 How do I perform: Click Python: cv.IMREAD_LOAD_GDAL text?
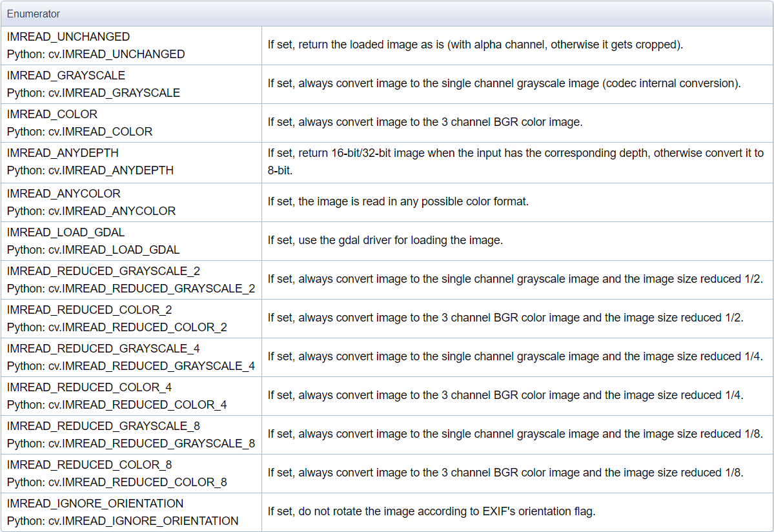pyautogui.click(x=94, y=250)
